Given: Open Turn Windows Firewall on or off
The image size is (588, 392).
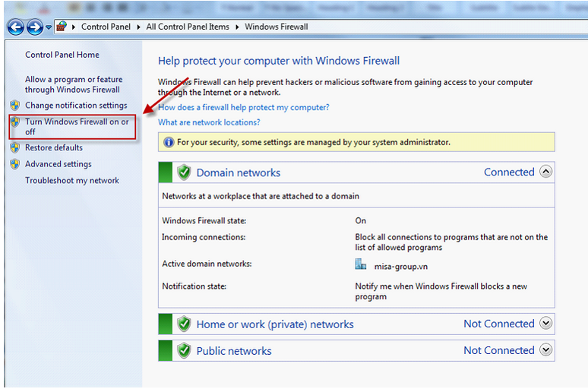Looking at the screenshot, I should coord(77,127).
